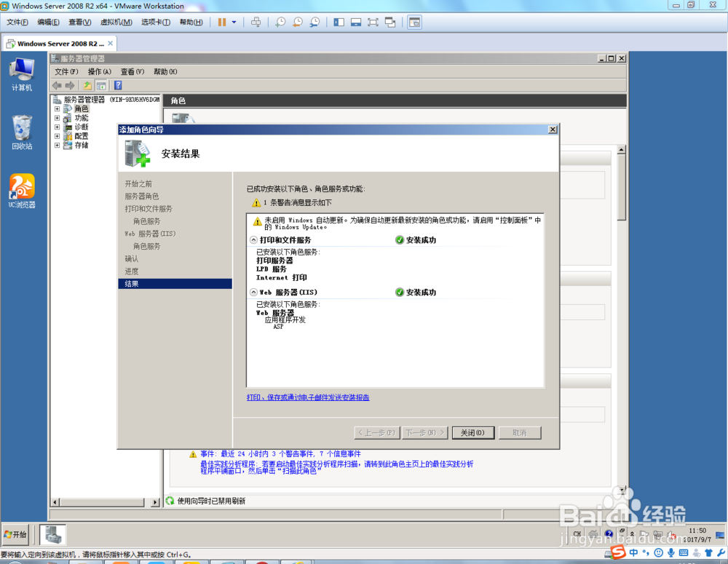Open VMware 选项卡(T) menu
Screen dimensions: 728x564
pyautogui.click(x=156, y=23)
